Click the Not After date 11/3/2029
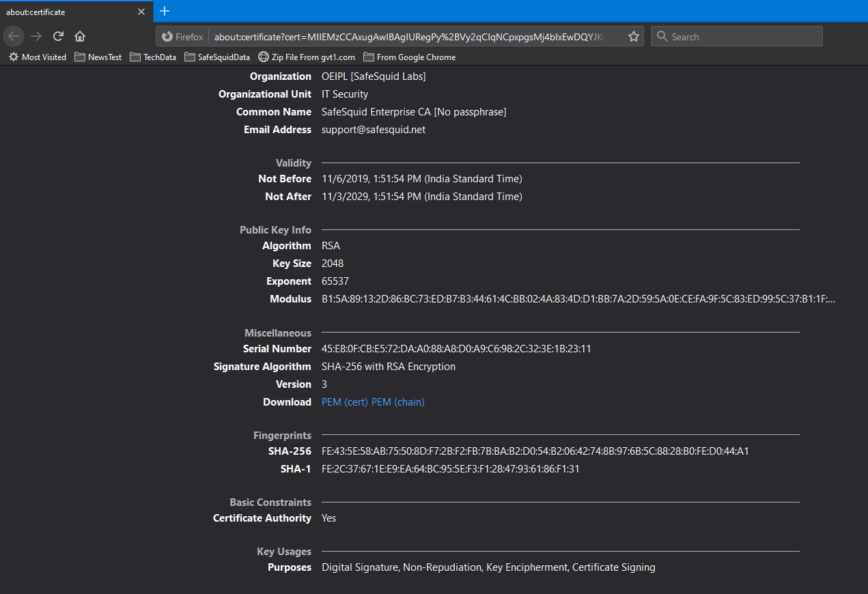Screen dimensions: 868x594 coord(422,197)
